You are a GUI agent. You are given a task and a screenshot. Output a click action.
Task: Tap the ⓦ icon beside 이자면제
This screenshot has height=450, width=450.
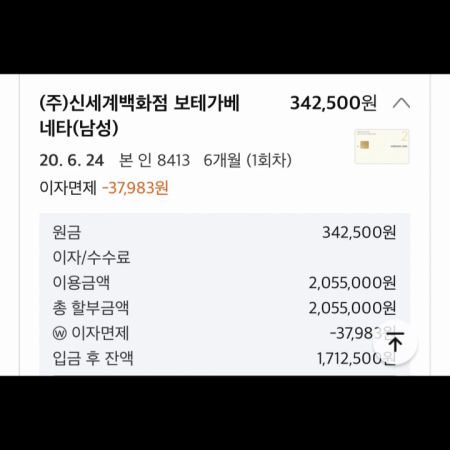60,333
